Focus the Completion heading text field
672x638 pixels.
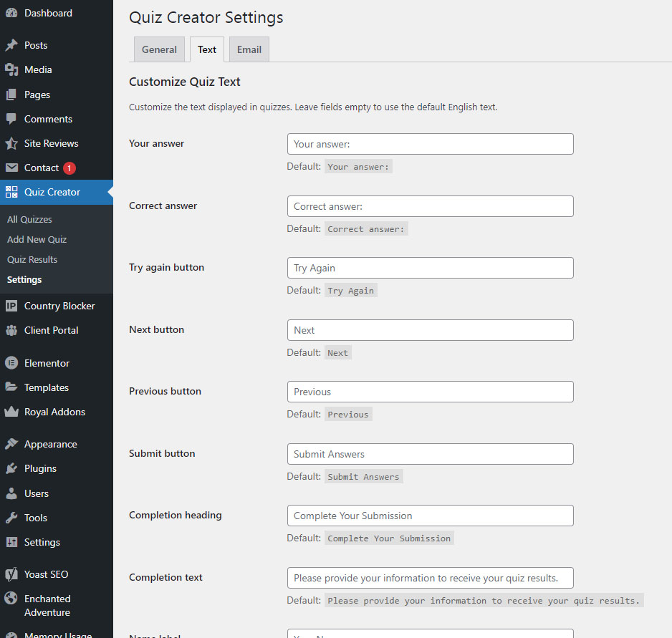coord(431,516)
